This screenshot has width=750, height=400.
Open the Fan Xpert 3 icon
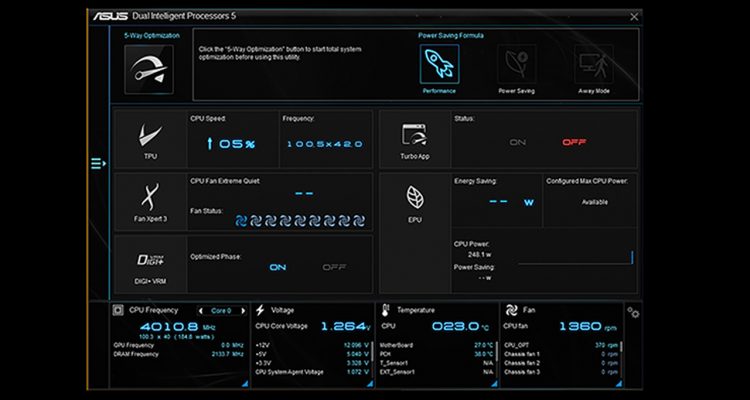coord(150,197)
